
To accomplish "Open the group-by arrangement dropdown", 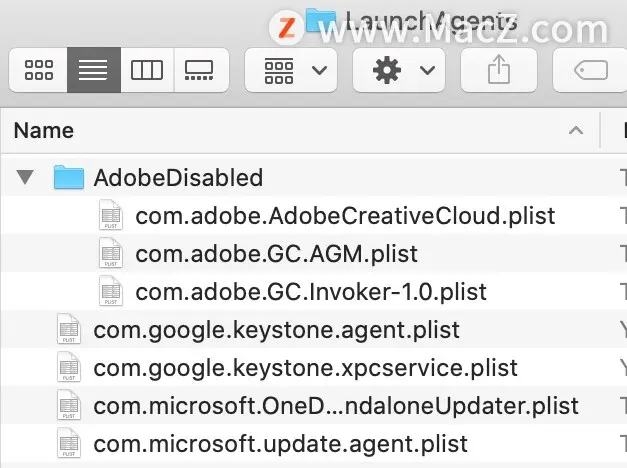I will [291, 70].
